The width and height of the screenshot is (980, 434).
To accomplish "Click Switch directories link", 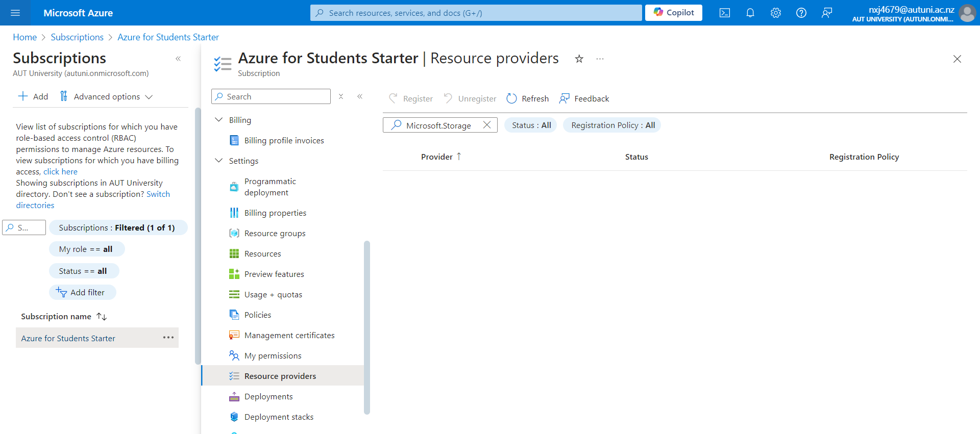I will [x=93, y=199].
